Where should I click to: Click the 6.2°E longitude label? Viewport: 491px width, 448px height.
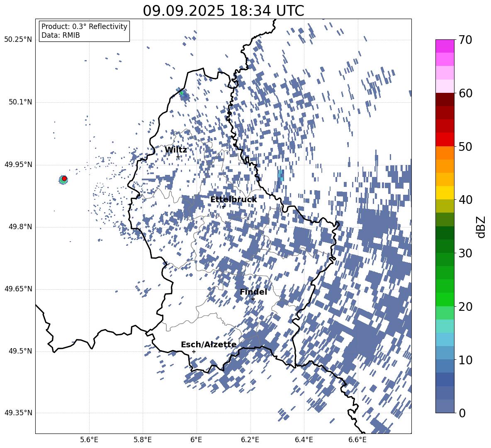click(250, 440)
